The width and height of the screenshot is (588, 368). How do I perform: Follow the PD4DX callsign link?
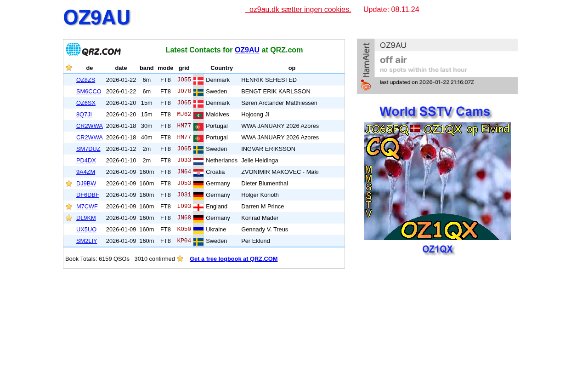(86, 161)
